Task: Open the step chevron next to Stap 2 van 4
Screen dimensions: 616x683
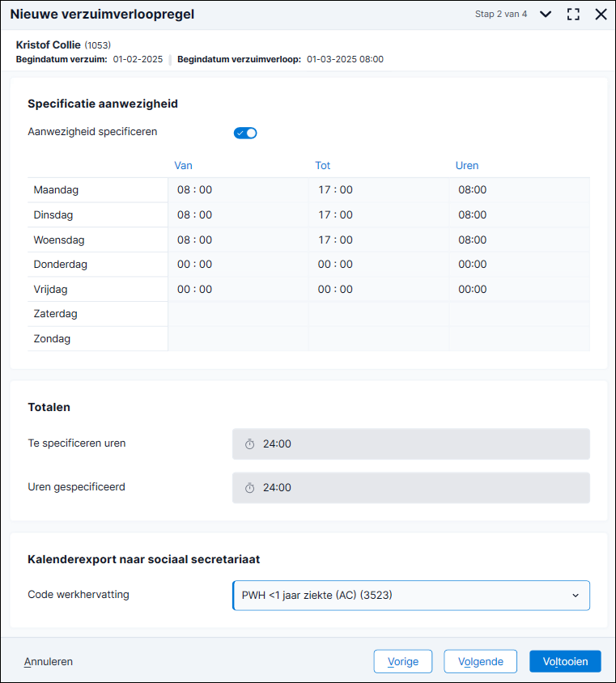Action: click(x=546, y=15)
